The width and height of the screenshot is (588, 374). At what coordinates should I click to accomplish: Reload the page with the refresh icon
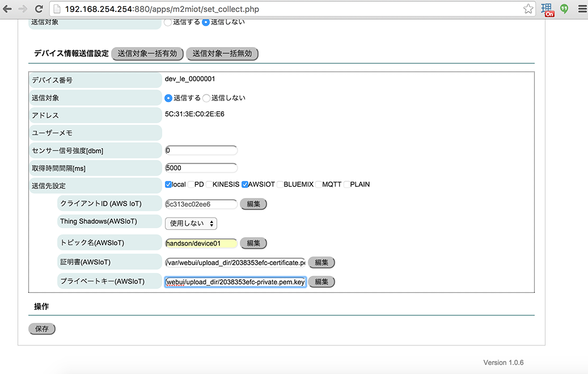(39, 9)
